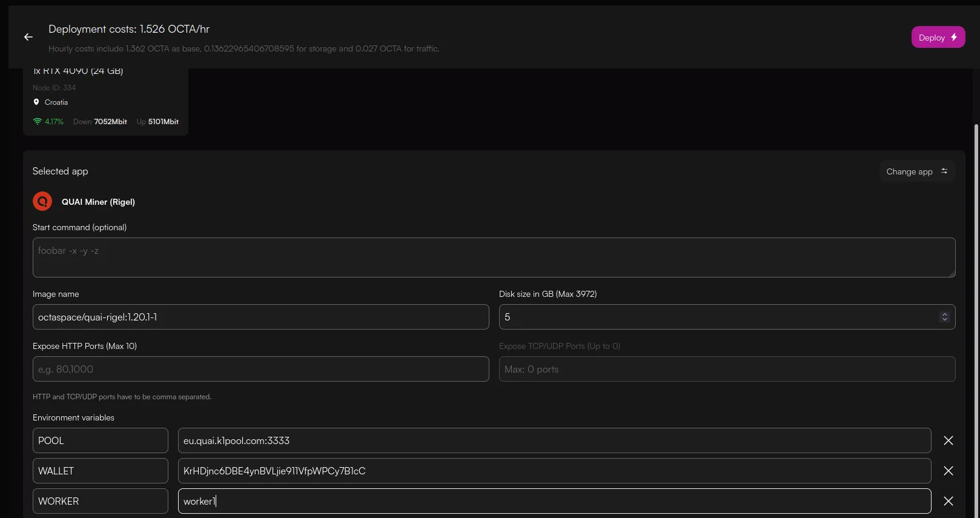Click the Change app button

pos(917,171)
